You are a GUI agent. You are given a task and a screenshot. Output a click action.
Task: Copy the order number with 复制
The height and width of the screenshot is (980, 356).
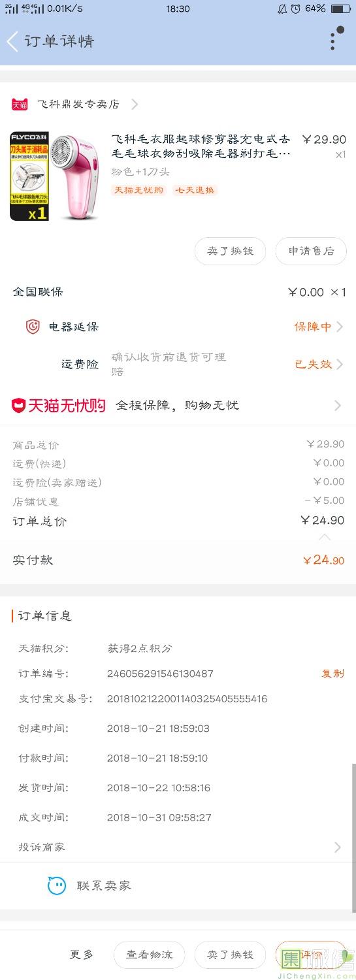coord(332,674)
